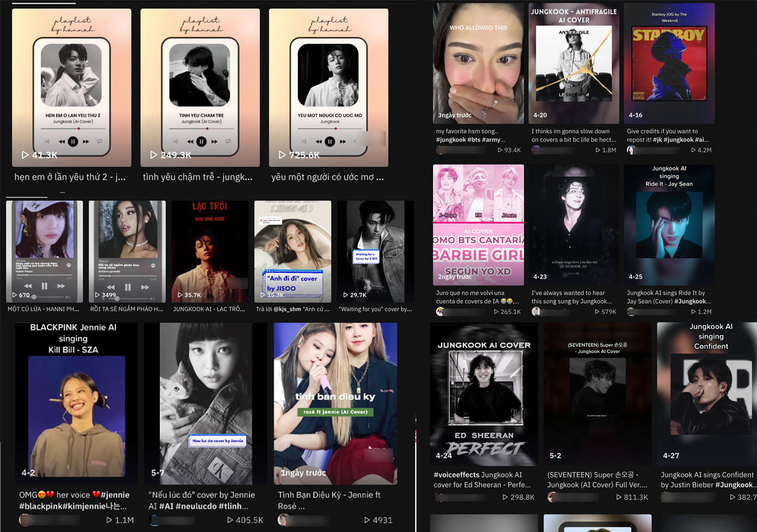Click pause icon in the Ariana Grande cover thumbnail

pos(128,287)
